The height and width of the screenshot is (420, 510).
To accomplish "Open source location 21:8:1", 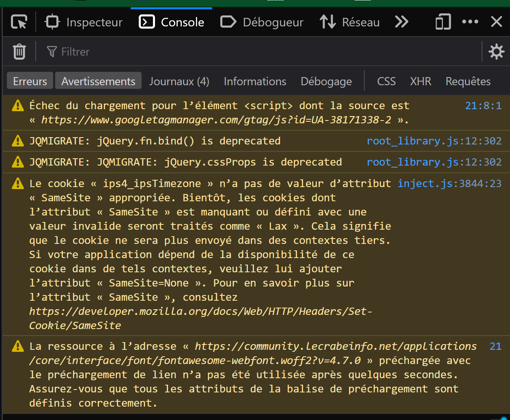I will pos(483,106).
